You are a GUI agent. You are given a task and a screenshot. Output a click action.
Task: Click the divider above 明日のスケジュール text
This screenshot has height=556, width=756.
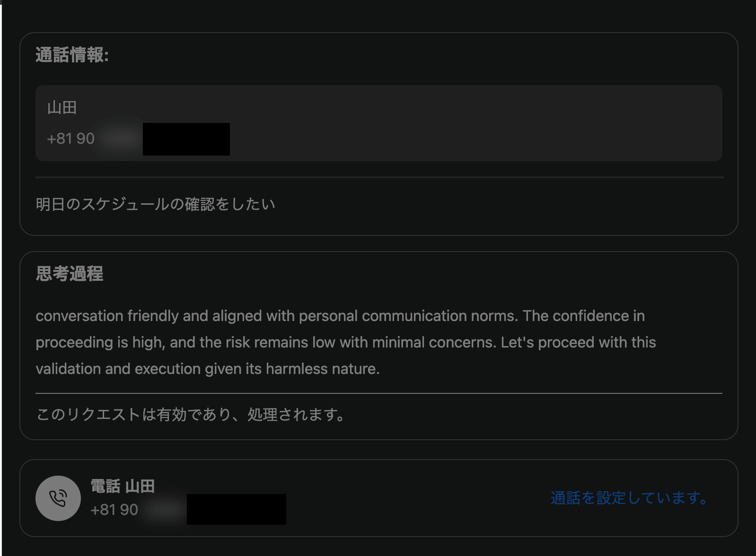coord(378,177)
